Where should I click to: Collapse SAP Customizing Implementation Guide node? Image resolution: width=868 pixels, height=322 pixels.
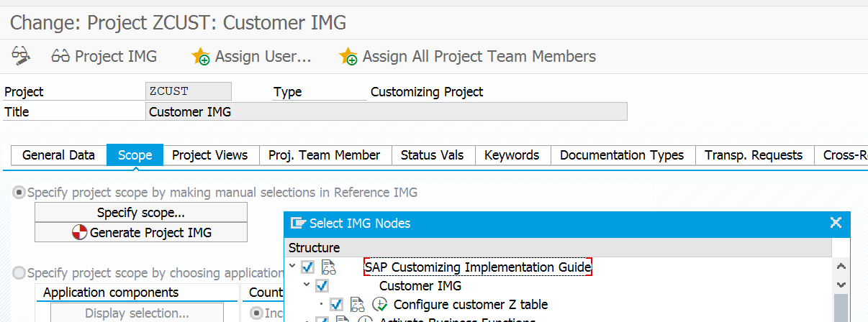(292, 267)
